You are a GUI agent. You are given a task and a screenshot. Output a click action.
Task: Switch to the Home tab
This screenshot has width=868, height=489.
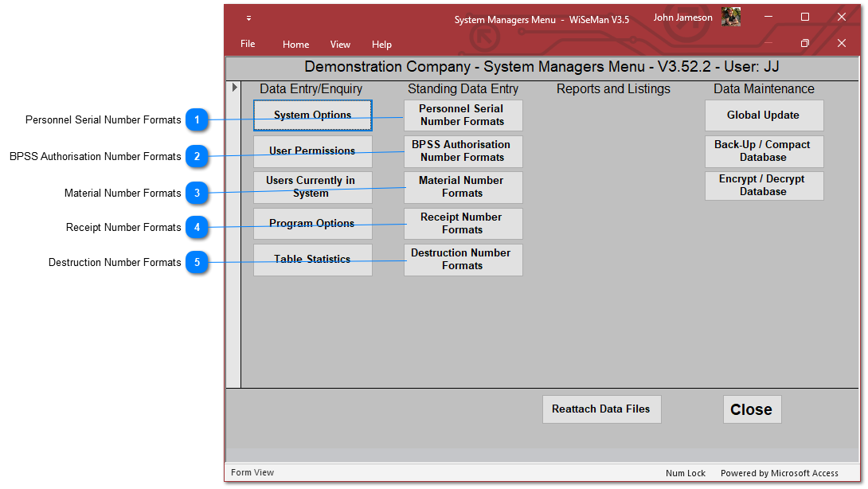click(295, 45)
